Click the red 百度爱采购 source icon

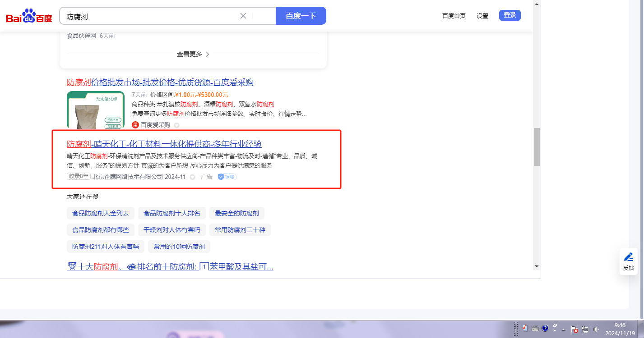click(x=135, y=125)
